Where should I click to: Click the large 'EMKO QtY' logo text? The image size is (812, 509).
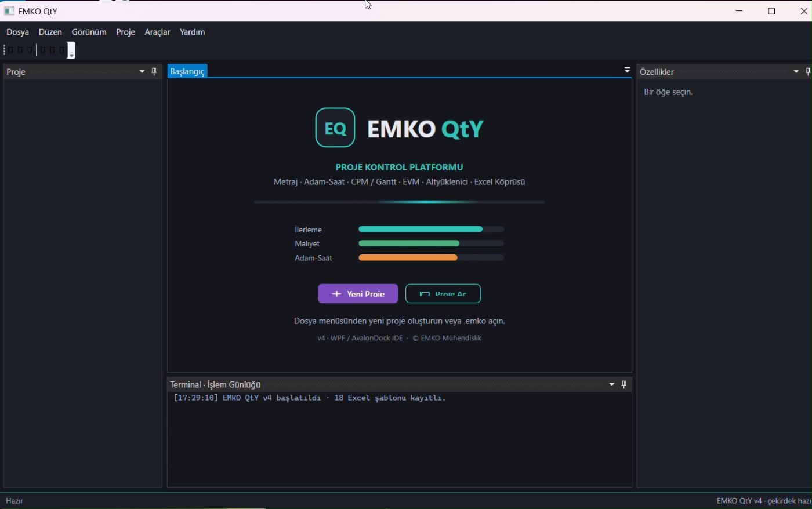[425, 129]
